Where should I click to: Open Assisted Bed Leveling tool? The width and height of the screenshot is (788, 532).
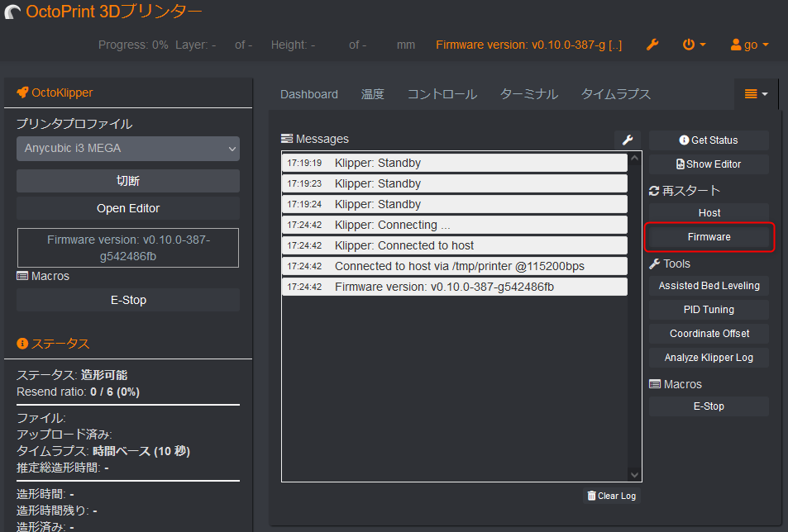709,286
